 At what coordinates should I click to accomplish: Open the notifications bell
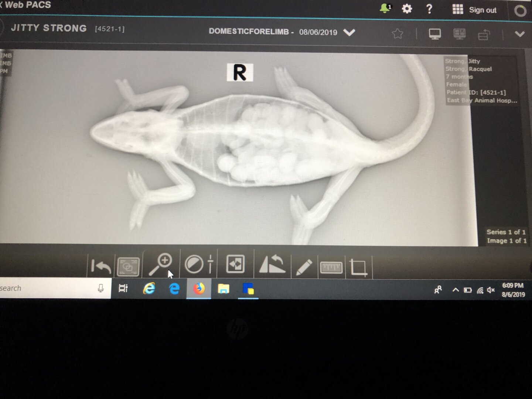pyautogui.click(x=385, y=8)
